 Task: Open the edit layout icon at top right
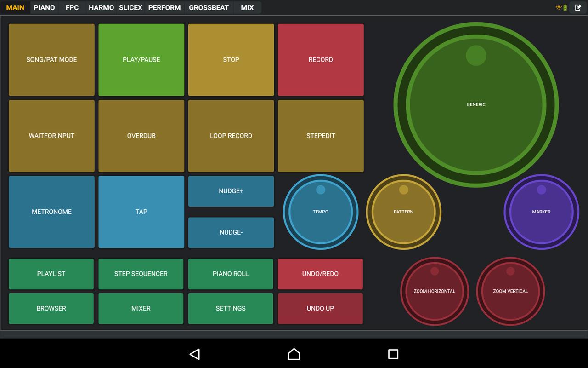point(578,7)
